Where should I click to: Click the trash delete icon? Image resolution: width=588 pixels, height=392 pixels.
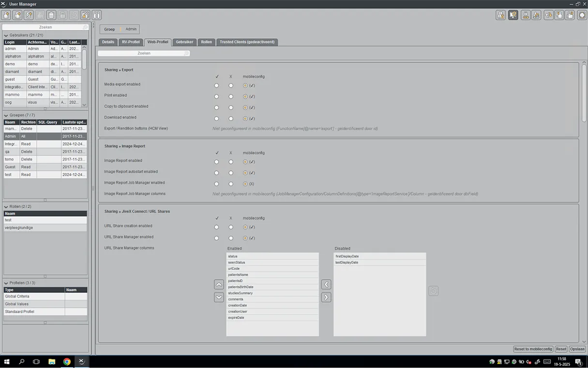click(51, 15)
